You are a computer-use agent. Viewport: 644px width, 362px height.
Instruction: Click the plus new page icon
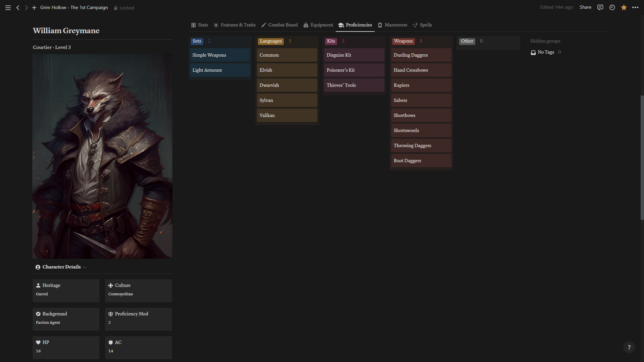pos(34,7)
